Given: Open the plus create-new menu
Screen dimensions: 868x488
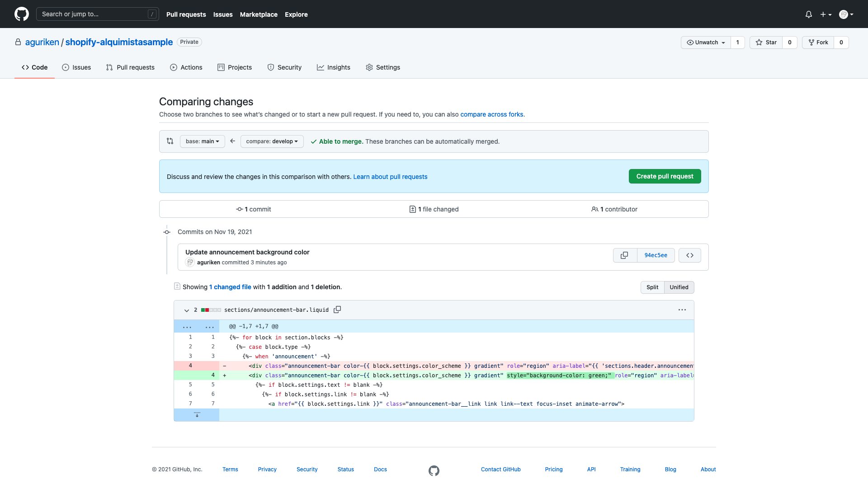Looking at the screenshot, I should point(826,14).
